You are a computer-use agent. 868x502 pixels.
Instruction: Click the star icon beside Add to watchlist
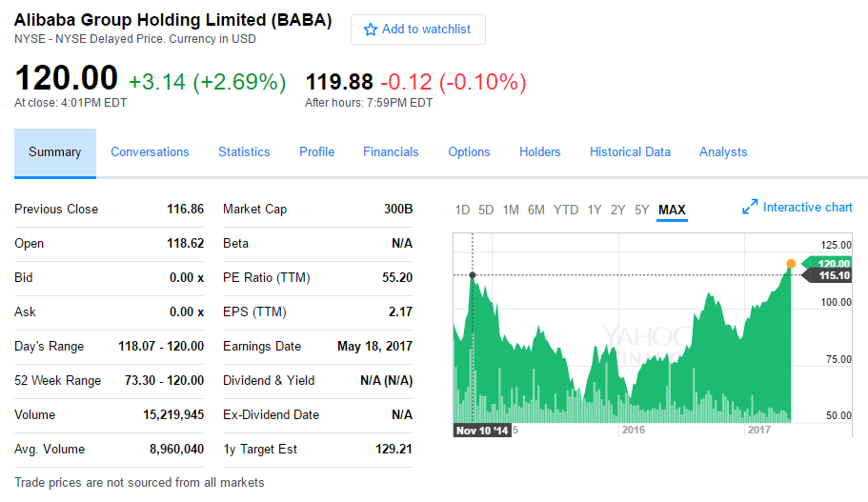coord(371,30)
